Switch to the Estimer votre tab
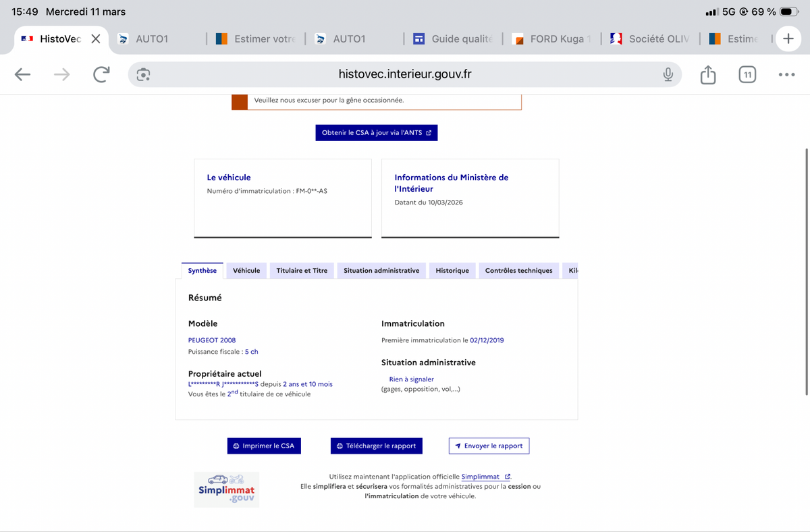Image resolution: width=810 pixels, height=532 pixels. [x=256, y=39]
